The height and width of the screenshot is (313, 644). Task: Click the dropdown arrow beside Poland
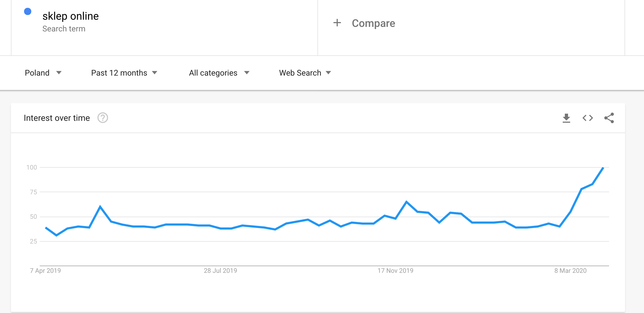[x=59, y=73]
